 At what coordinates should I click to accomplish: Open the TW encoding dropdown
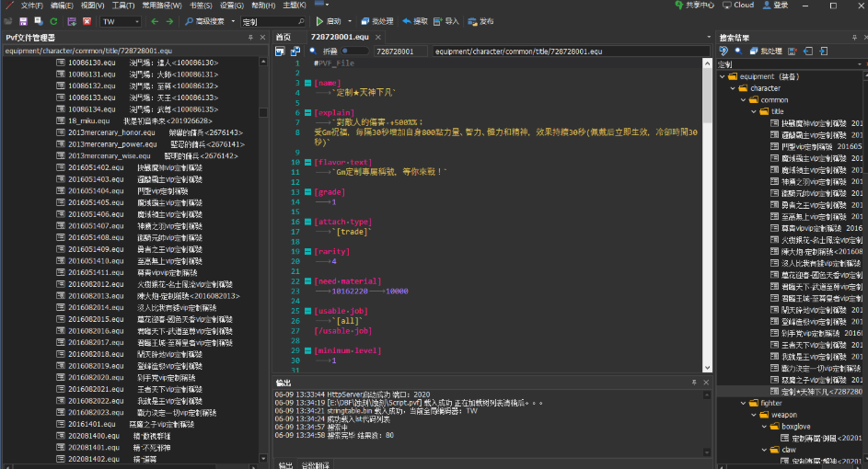[x=122, y=21]
